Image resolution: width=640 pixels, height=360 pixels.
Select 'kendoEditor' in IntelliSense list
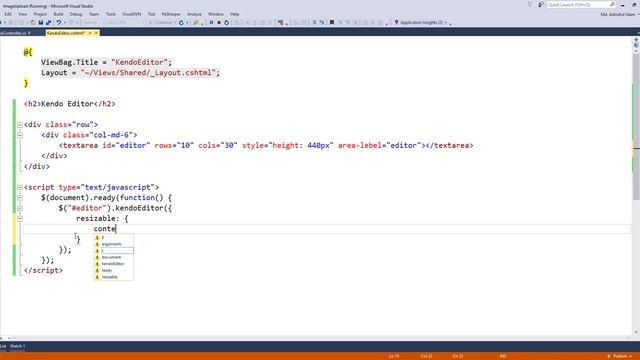(x=113, y=264)
